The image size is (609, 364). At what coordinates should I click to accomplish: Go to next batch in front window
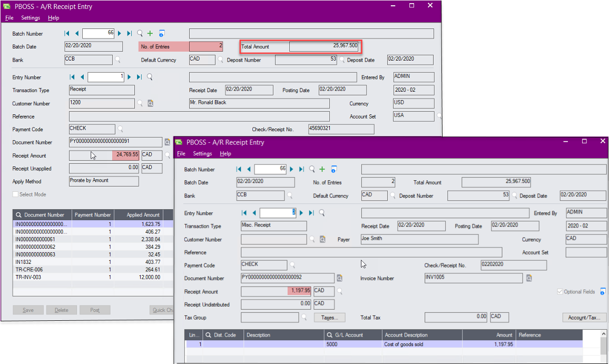pyautogui.click(x=292, y=169)
